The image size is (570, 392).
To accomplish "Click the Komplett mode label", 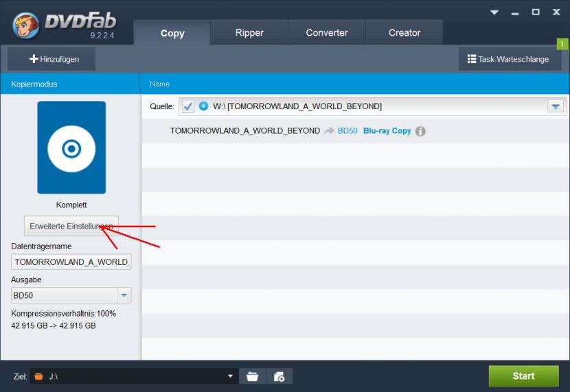I will (x=71, y=205).
